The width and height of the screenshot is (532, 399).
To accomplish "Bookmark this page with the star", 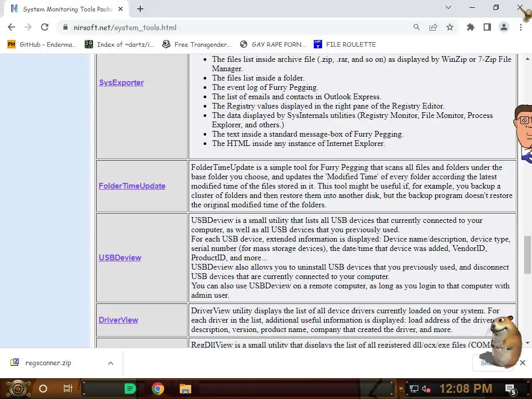I will pos(450,27).
